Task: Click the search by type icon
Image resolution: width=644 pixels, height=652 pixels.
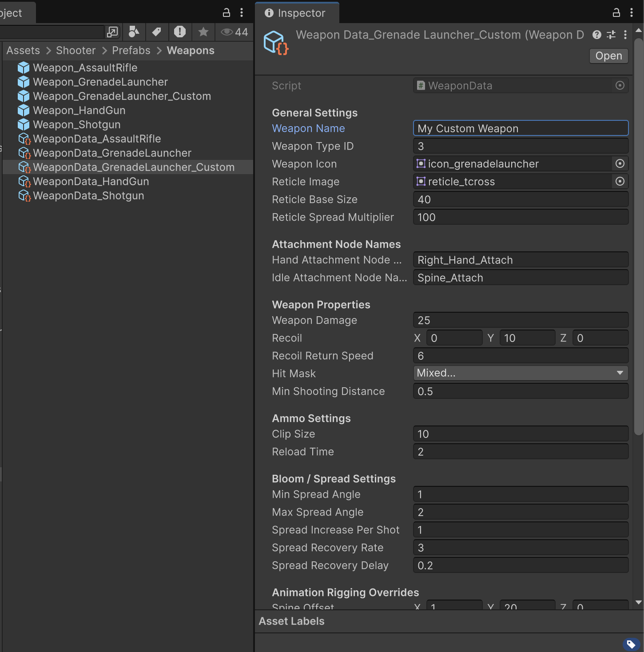Action: click(x=134, y=32)
